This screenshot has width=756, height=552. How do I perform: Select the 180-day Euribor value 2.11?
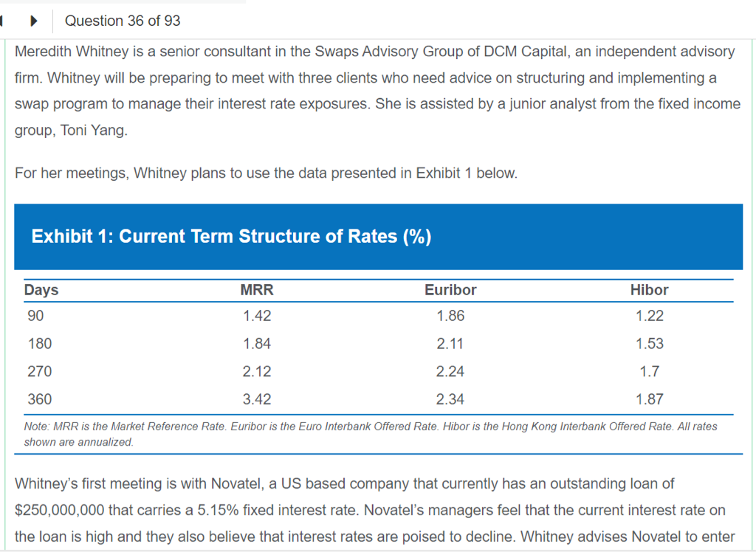[450, 344]
